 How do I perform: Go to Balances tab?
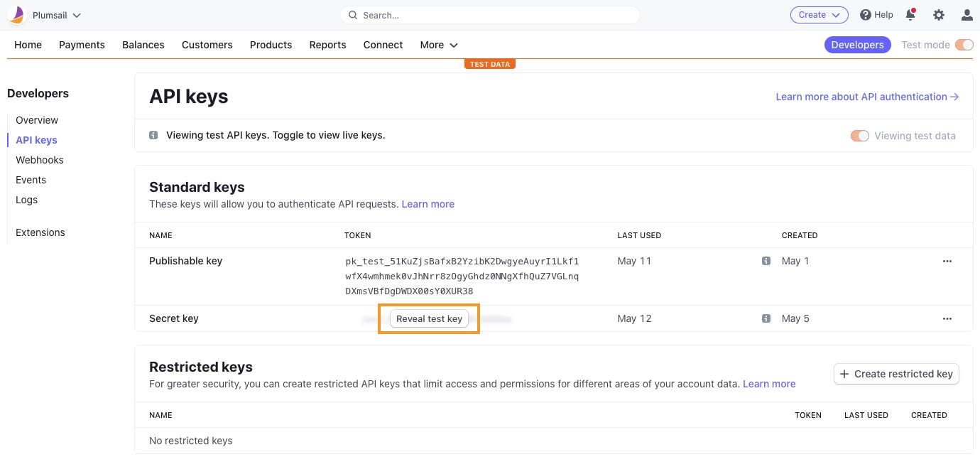click(x=143, y=45)
